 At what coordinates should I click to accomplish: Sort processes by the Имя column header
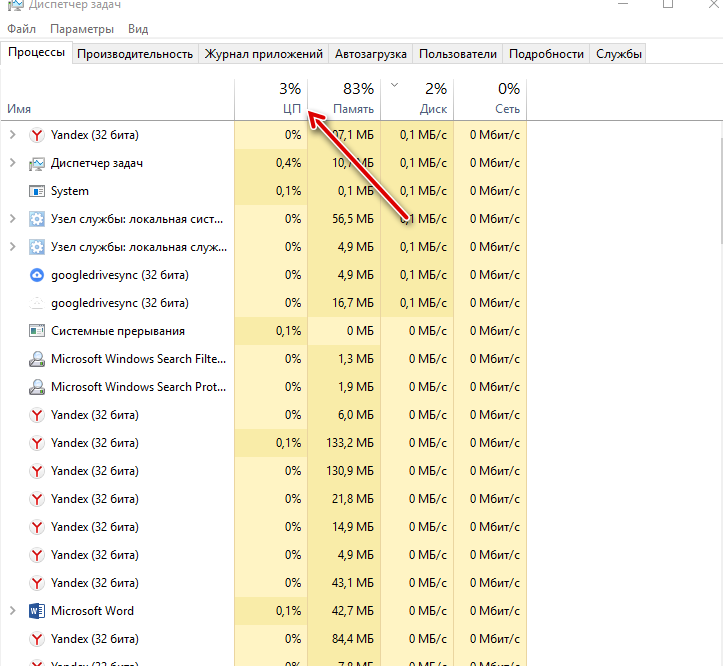pos(118,100)
